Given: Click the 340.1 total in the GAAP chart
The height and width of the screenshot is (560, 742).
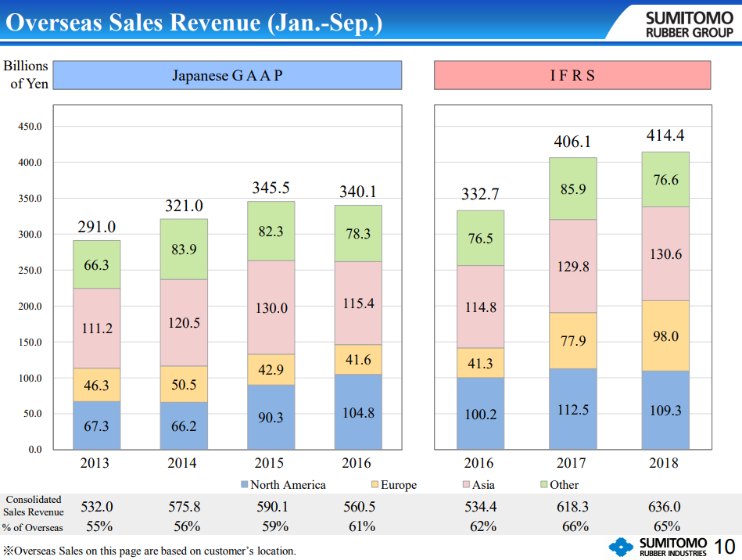Looking at the screenshot, I should (358, 192).
